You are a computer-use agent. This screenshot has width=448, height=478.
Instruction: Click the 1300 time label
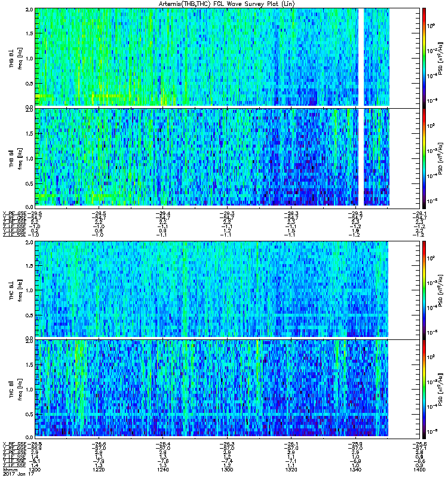click(x=227, y=470)
